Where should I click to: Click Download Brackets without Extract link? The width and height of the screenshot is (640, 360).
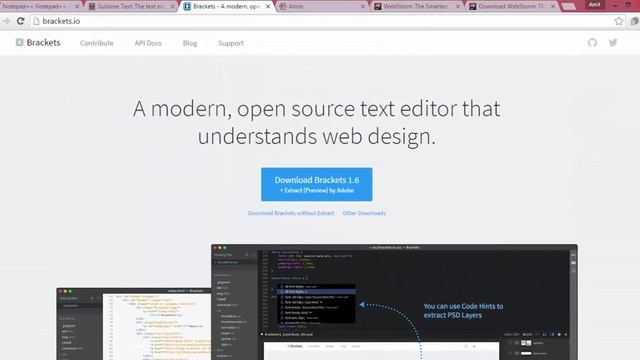click(x=291, y=213)
